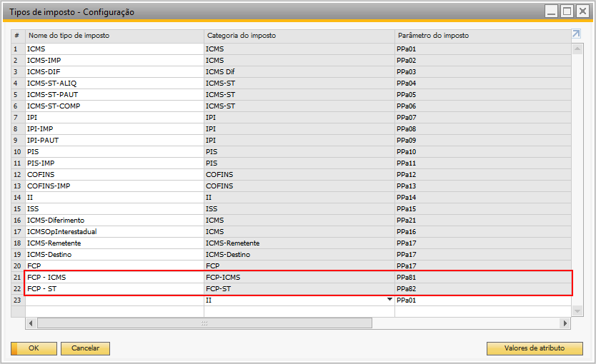Select the ICMS-ST-ALIQ row name
Screen dimensions: 596x364
[114, 83]
